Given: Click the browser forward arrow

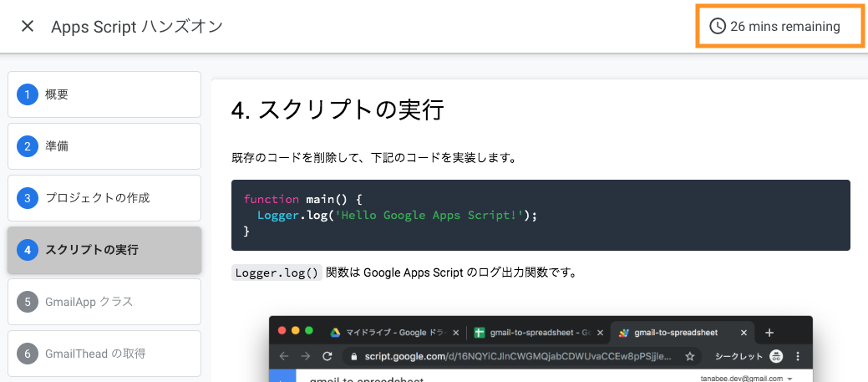Looking at the screenshot, I should coord(306,357).
